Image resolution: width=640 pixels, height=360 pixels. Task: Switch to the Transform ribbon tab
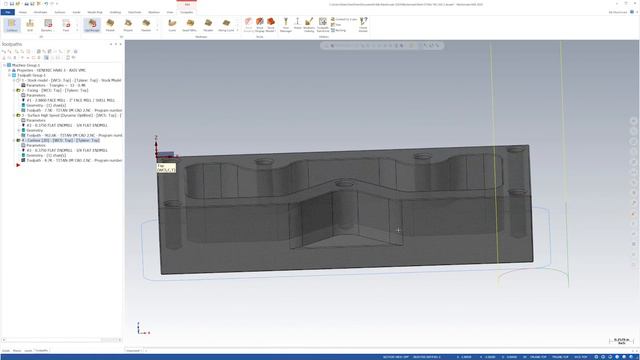point(134,12)
